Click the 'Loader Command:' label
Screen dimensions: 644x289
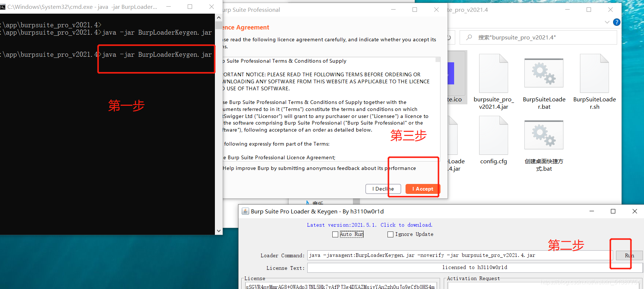pyautogui.click(x=282, y=255)
